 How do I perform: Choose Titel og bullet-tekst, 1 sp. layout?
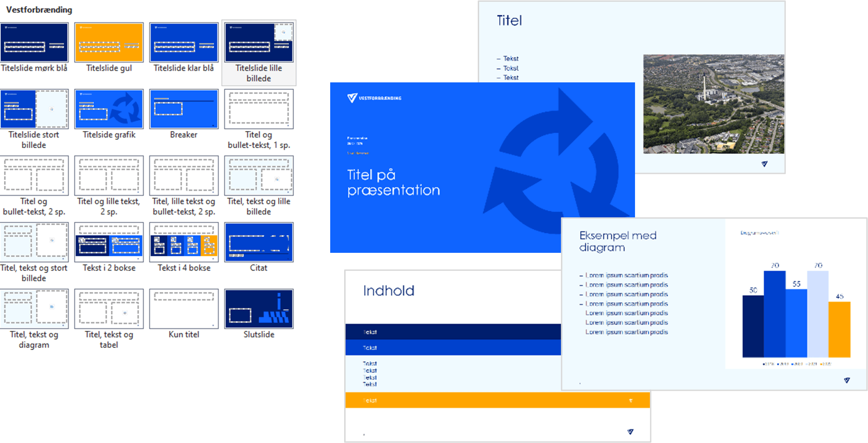[259, 109]
